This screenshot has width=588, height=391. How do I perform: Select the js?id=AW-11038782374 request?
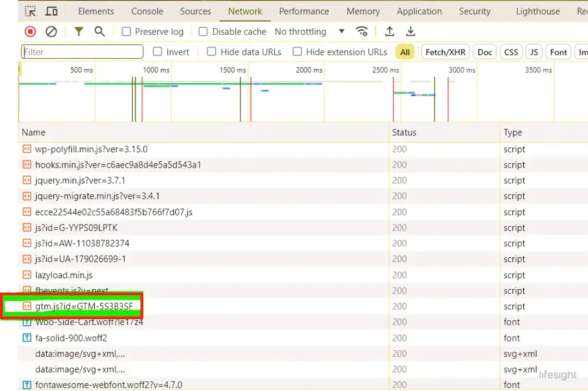82,244
